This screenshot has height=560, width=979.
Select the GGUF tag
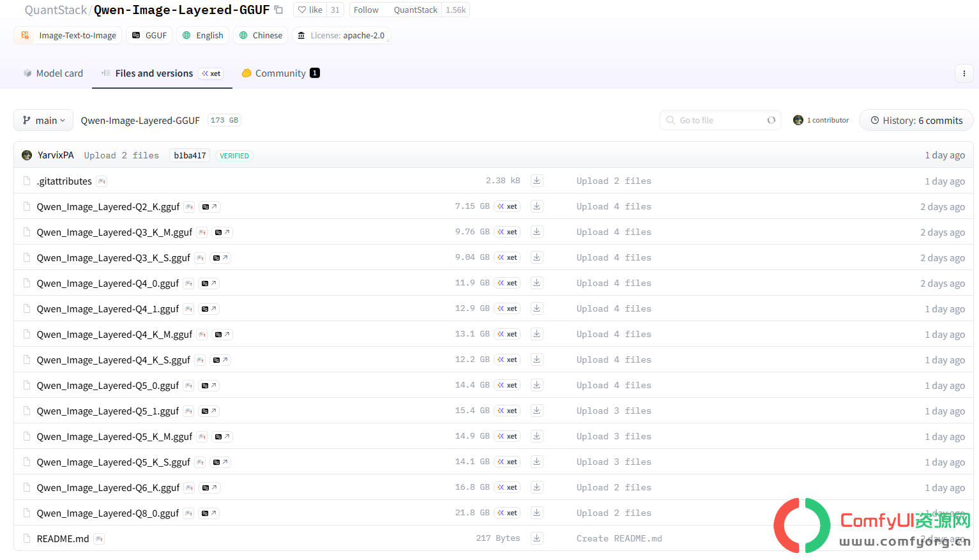[149, 35]
